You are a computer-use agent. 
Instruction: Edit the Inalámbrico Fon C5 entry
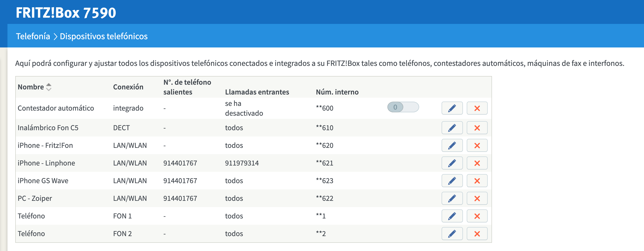click(x=452, y=128)
